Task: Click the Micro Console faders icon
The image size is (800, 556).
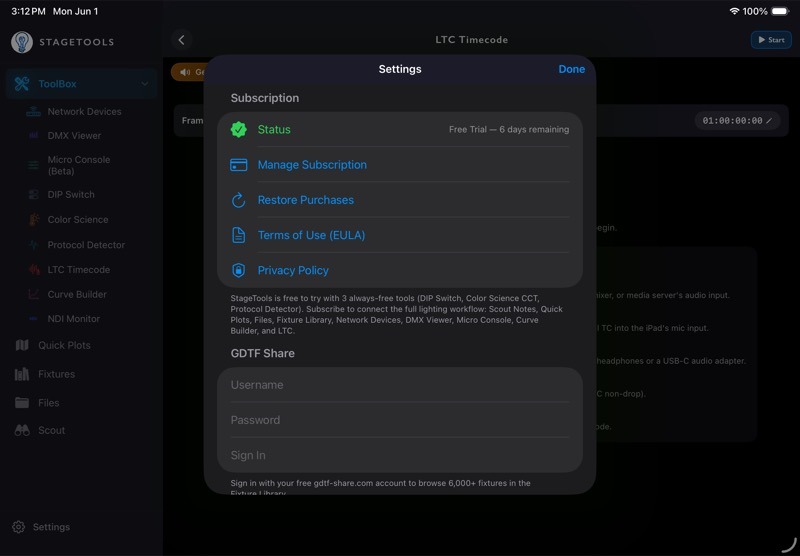Action: 33,165
